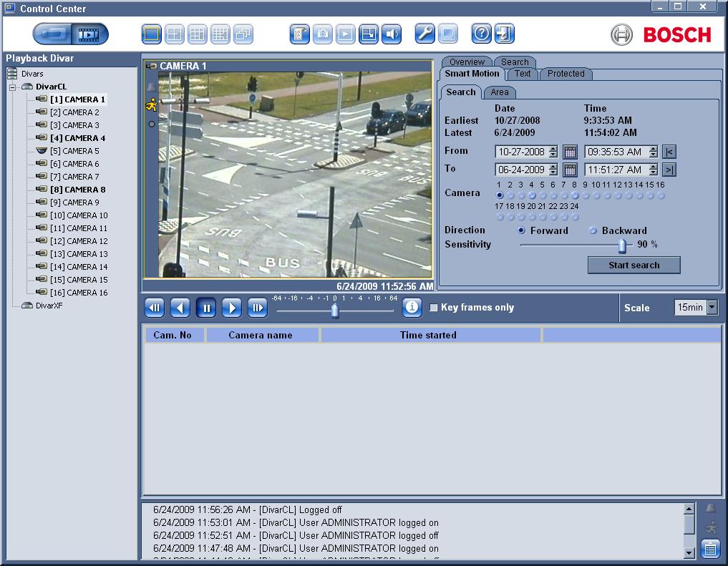Jump to earliest recording button
This screenshot has height=566, width=728.
click(x=669, y=152)
